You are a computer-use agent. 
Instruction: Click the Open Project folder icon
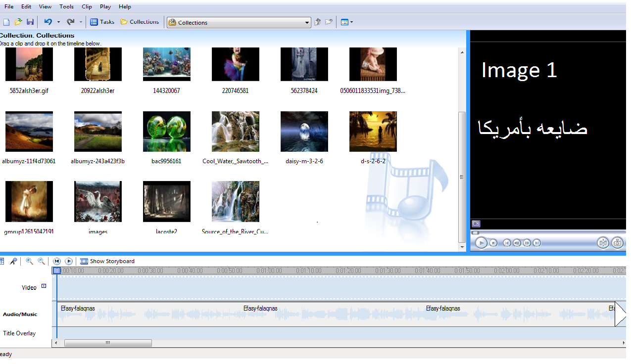tap(18, 22)
